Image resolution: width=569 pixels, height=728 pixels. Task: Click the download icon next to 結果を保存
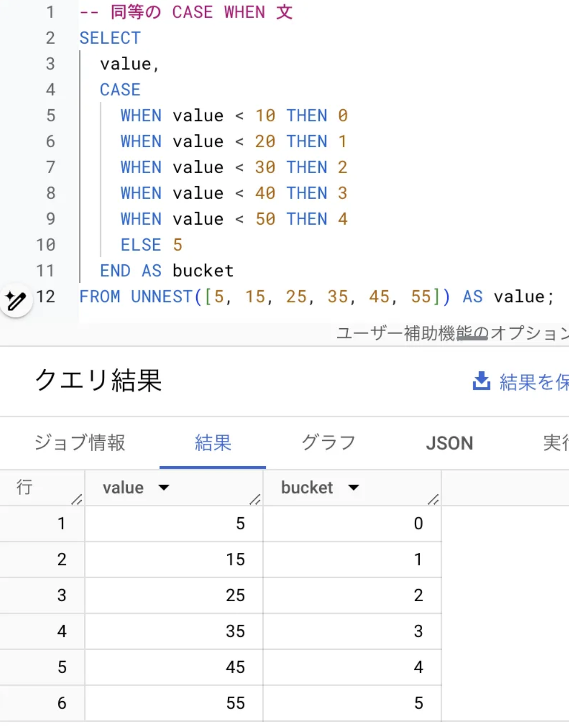coord(481,380)
